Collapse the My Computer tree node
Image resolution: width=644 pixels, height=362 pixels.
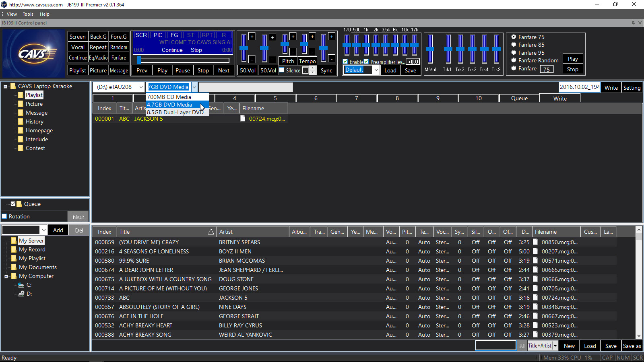(x=6, y=276)
